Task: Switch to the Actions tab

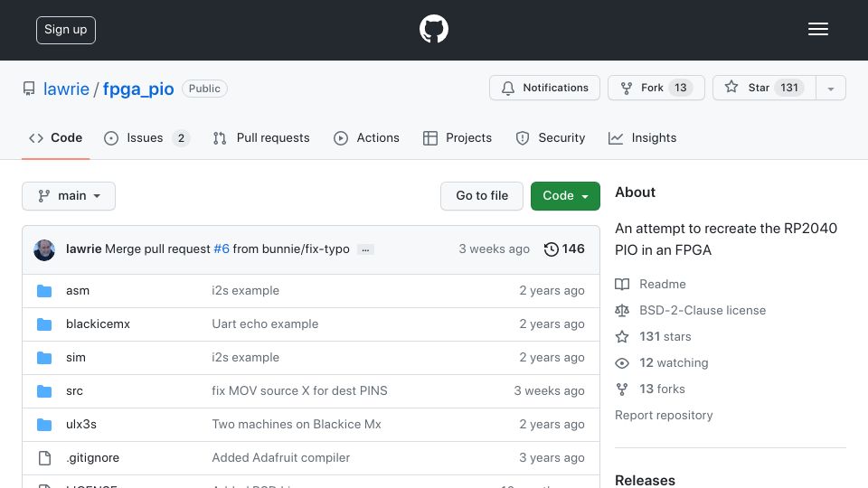Action: tap(366, 137)
